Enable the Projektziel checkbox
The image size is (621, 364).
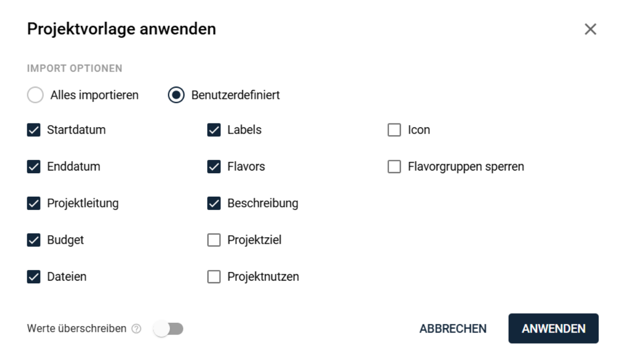(214, 241)
